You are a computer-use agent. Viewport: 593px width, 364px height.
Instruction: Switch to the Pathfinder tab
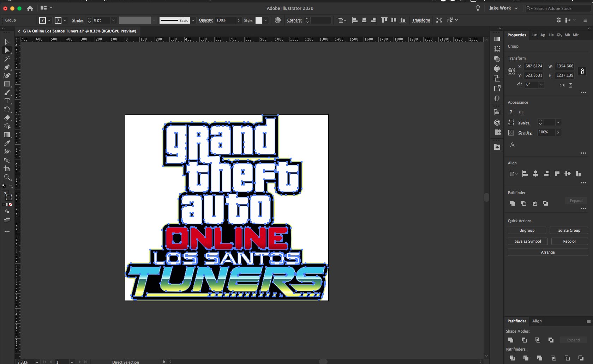pyautogui.click(x=516, y=321)
